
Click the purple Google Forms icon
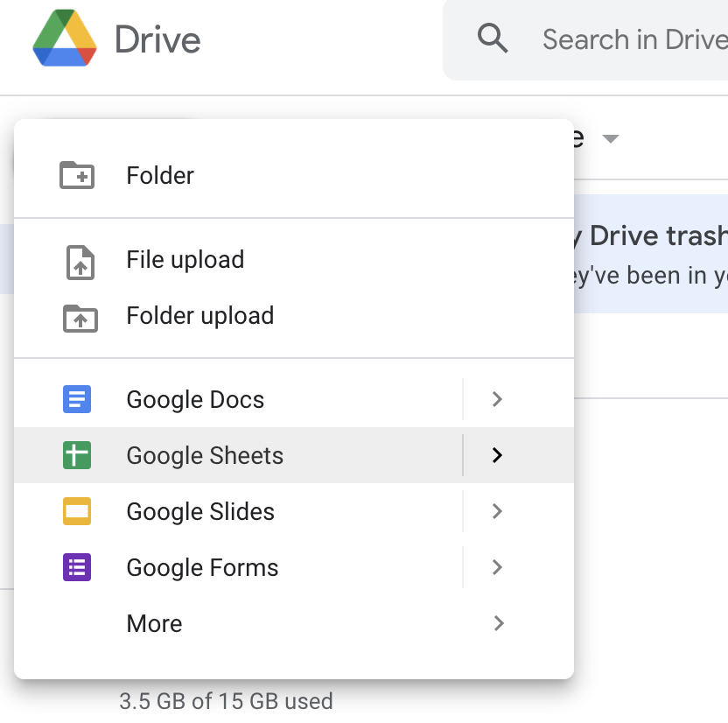tap(77, 567)
